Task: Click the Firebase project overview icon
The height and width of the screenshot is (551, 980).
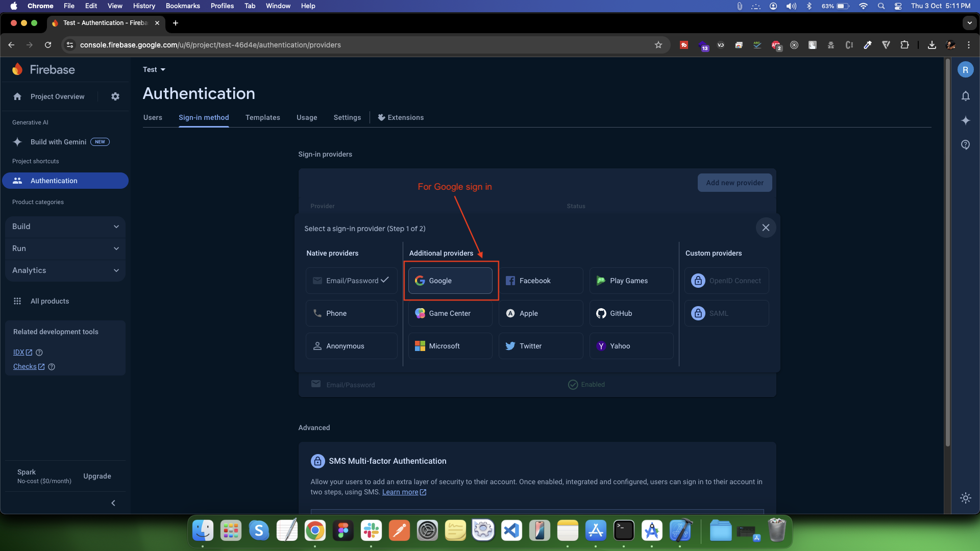Action: tap(17, 96)
